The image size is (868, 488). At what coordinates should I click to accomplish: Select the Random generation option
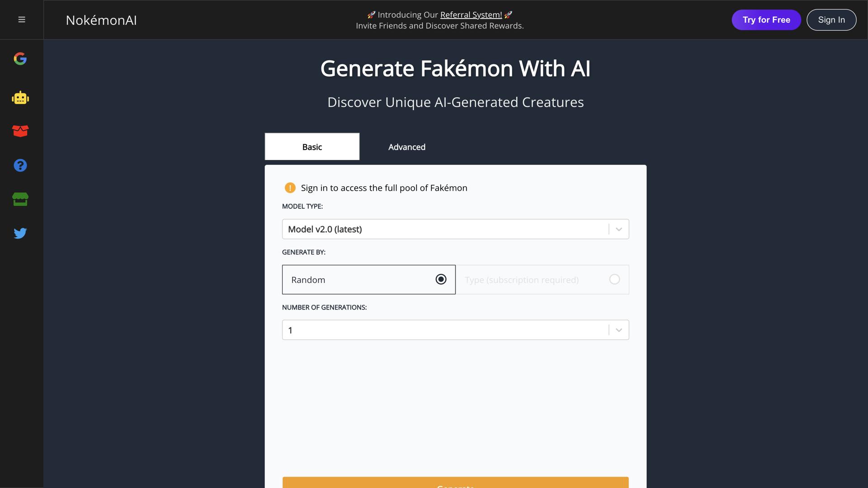pos(368,279)
